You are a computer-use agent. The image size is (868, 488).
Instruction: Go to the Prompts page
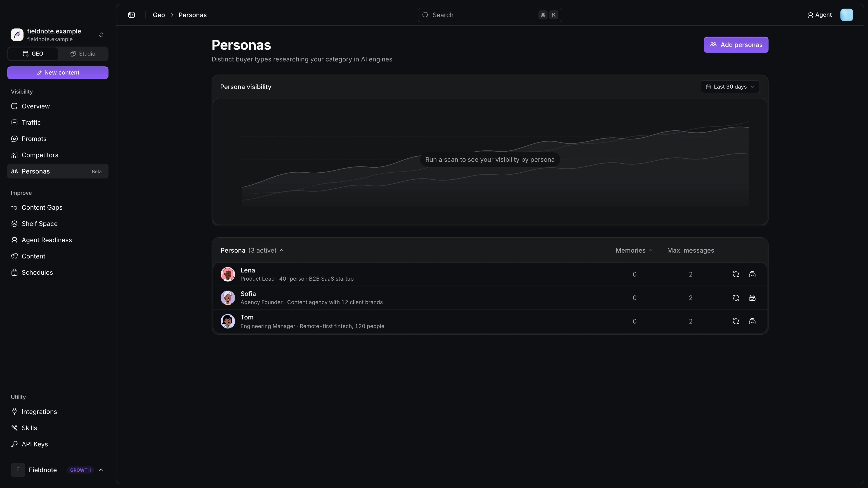pyautogui.click(x=58, y=139)
